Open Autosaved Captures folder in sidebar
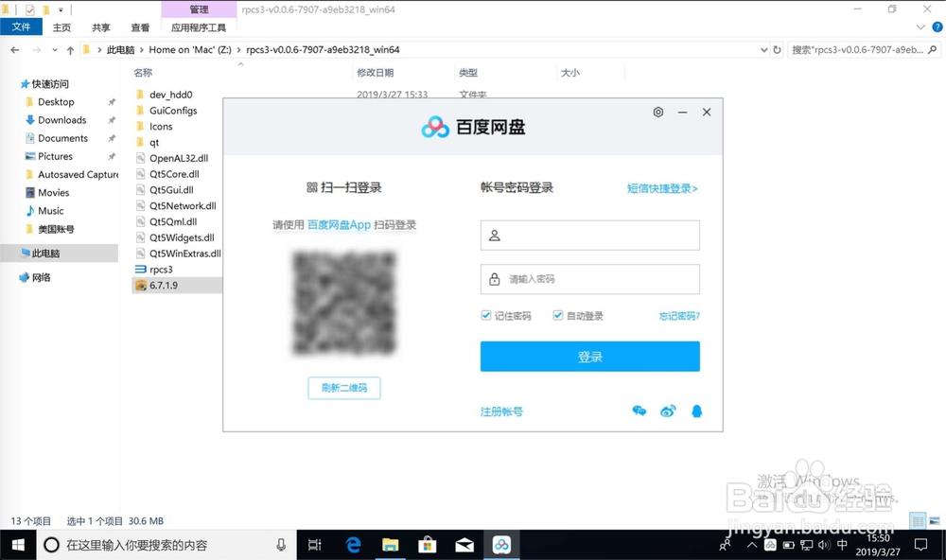The image size is (946, 560). click(x=78, y=174)
